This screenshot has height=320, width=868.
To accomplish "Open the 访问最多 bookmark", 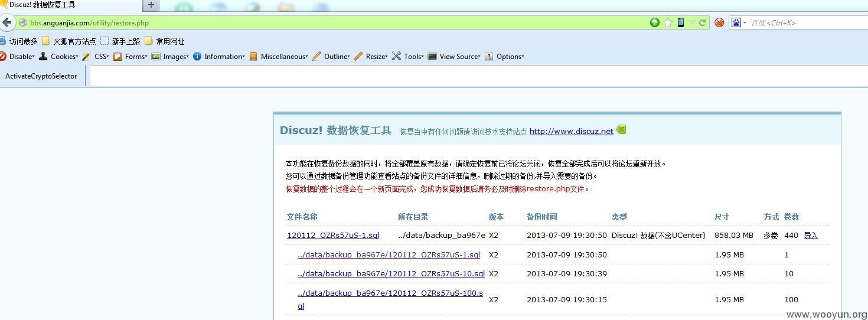I will pos(19,41).
